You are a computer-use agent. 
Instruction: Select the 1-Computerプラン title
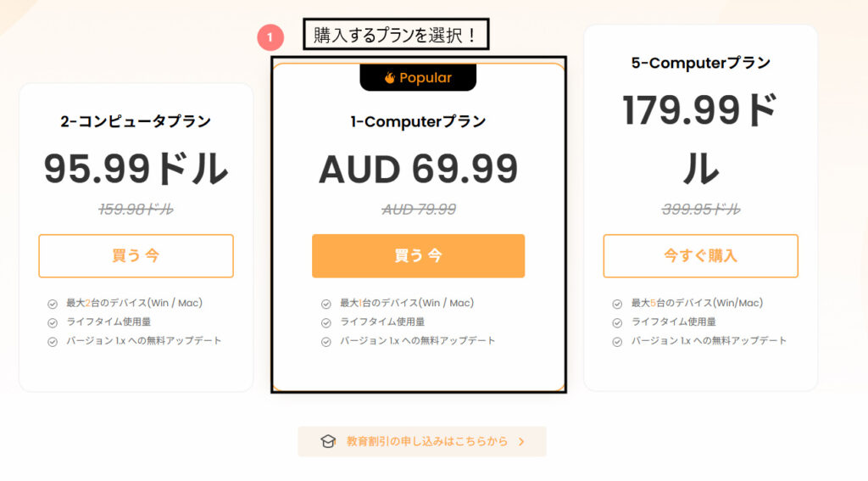(418, 121)
